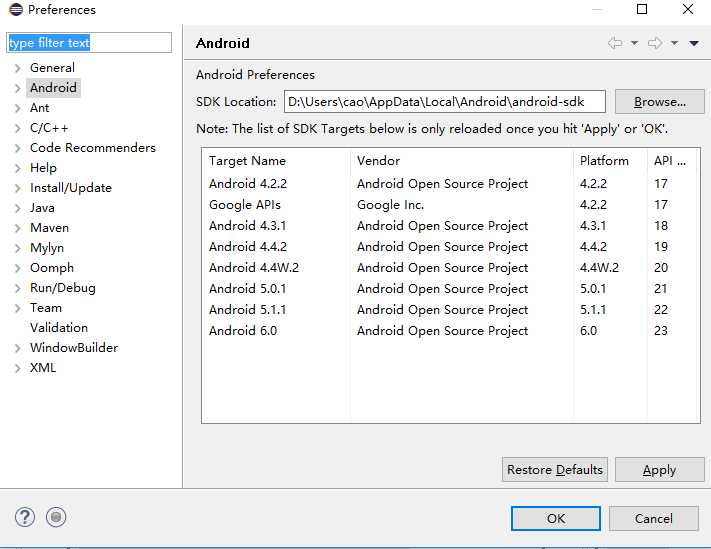The width and height of the screenshot is (711, 549).
Task: Click platform 4.4W.2 cell
Action: click(599, 267)
